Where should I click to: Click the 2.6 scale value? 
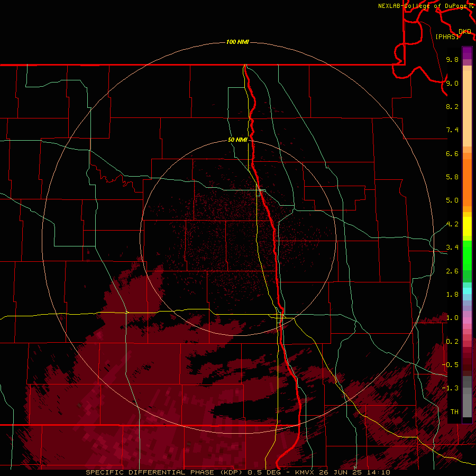click(x=452, y=271)
